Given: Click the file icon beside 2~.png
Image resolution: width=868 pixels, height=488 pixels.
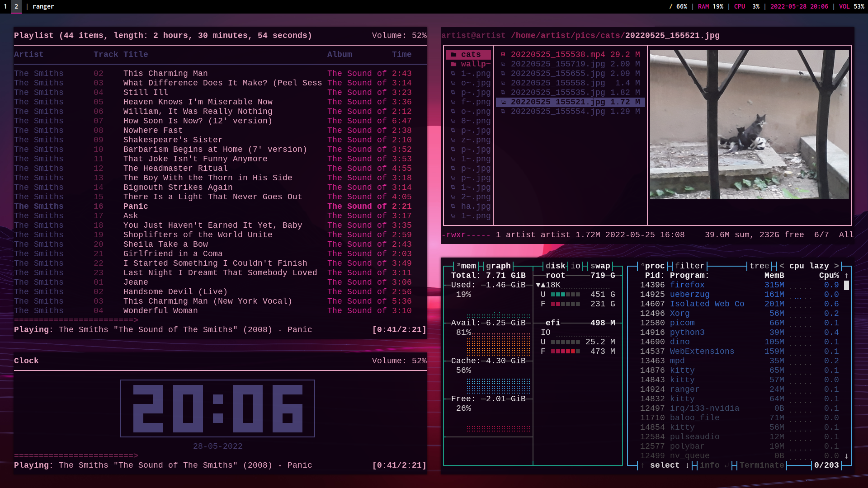Looking at the screenshot, I should point(453,197).
